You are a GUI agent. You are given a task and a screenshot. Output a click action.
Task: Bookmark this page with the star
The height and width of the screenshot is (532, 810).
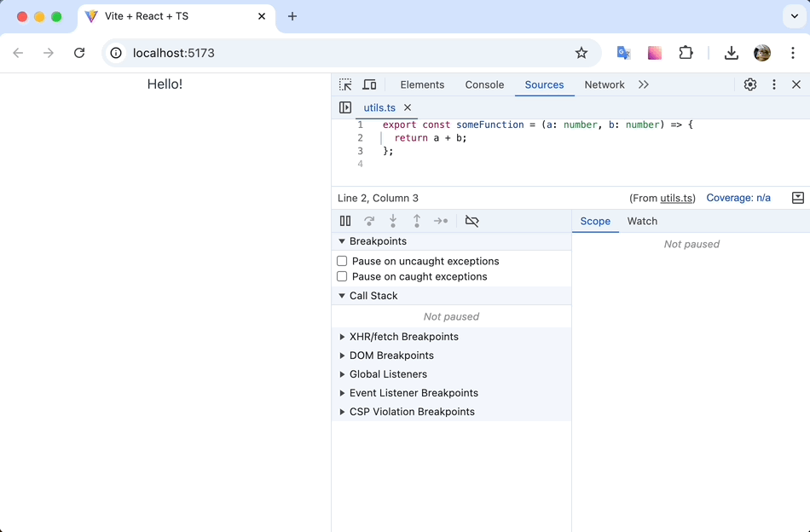tap(581, 53)
